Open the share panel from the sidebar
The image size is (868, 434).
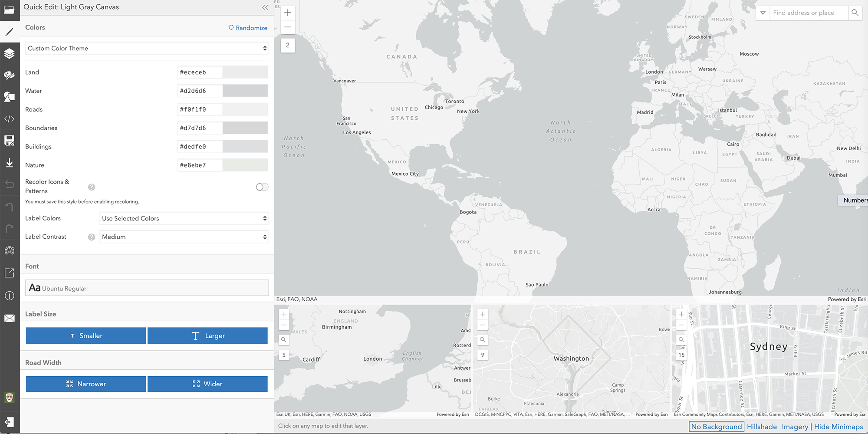click(10, 273)
